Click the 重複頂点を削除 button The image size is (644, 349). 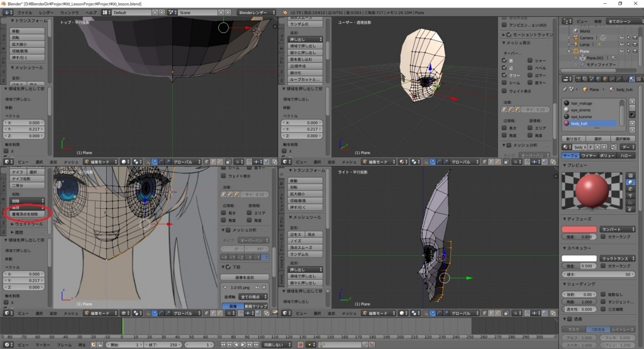pyautogui.click(x=28, y=214)
